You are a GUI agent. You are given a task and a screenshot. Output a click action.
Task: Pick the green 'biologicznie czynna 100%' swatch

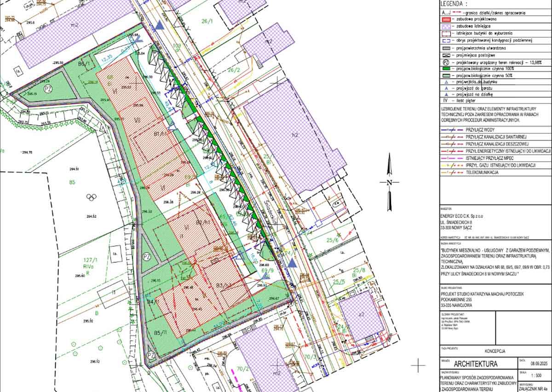click(x=445, y=69)
